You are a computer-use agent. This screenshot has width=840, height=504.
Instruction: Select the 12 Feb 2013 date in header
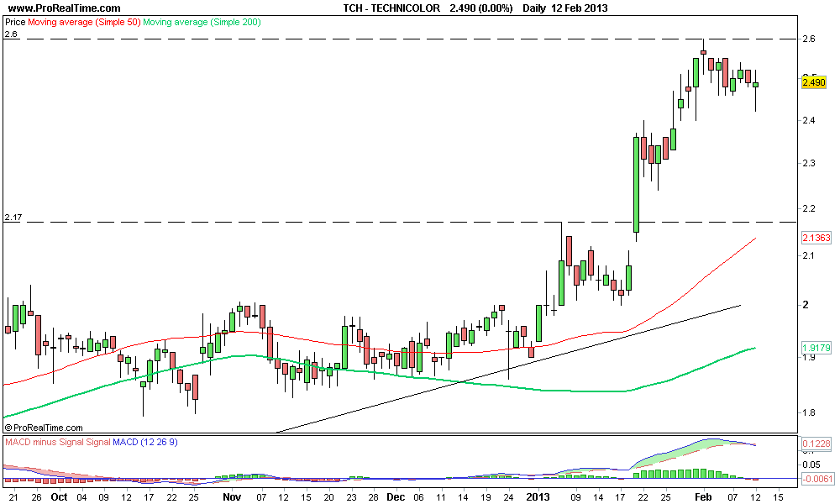point(579,8)
